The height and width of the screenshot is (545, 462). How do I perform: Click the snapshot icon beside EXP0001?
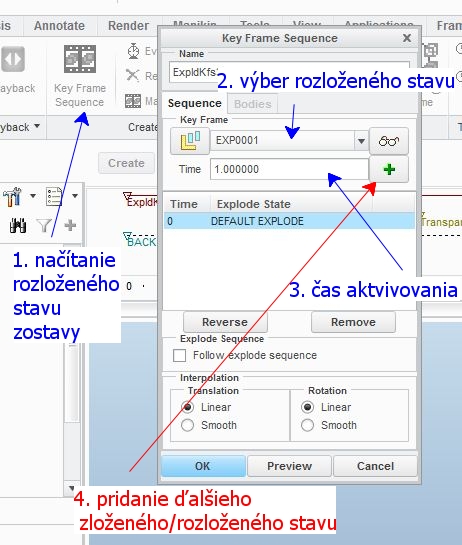click(190, 141)
